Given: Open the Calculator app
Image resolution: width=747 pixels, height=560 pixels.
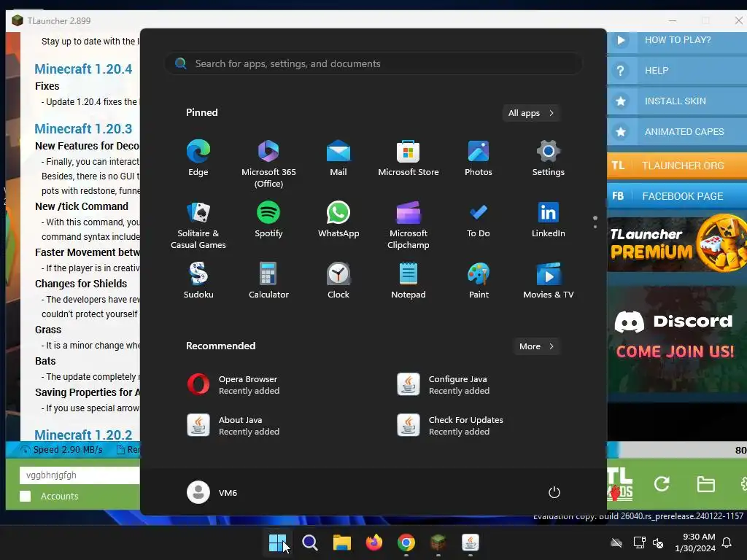Looking at the screenshot, I should click(x=268, y=281).
